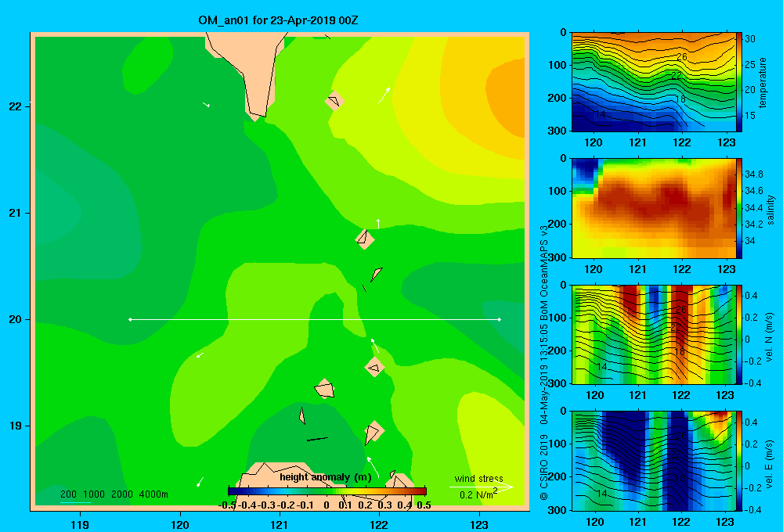
Task: Click the west endpoint of the white transect line
Action: (x=130, y=319)
